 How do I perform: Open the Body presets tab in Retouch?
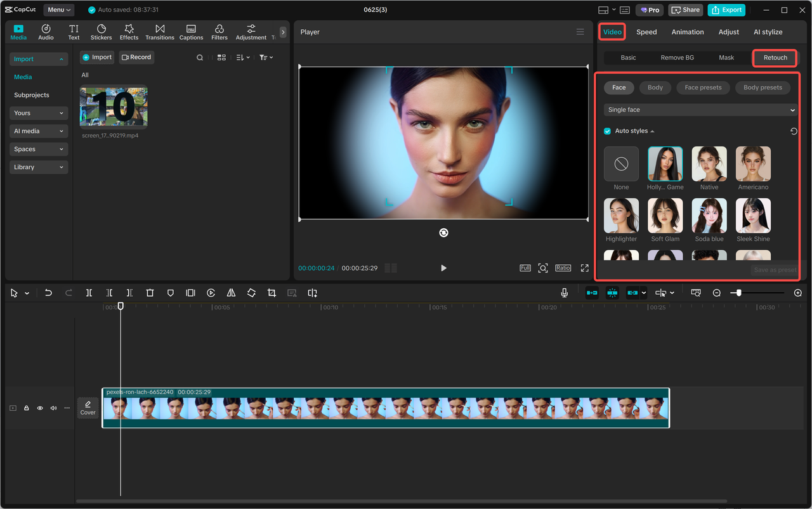coord(763,87)
